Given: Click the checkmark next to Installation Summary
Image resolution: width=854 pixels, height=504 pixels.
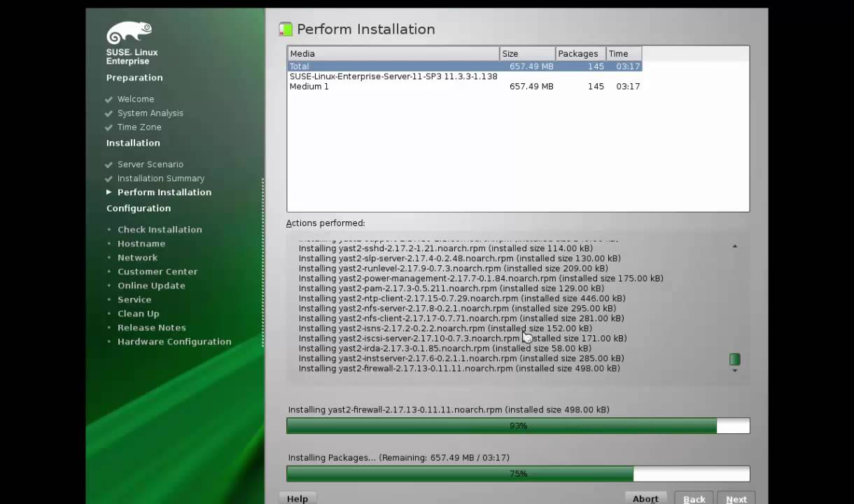Looking at the screenshot, I should point(108,178).
